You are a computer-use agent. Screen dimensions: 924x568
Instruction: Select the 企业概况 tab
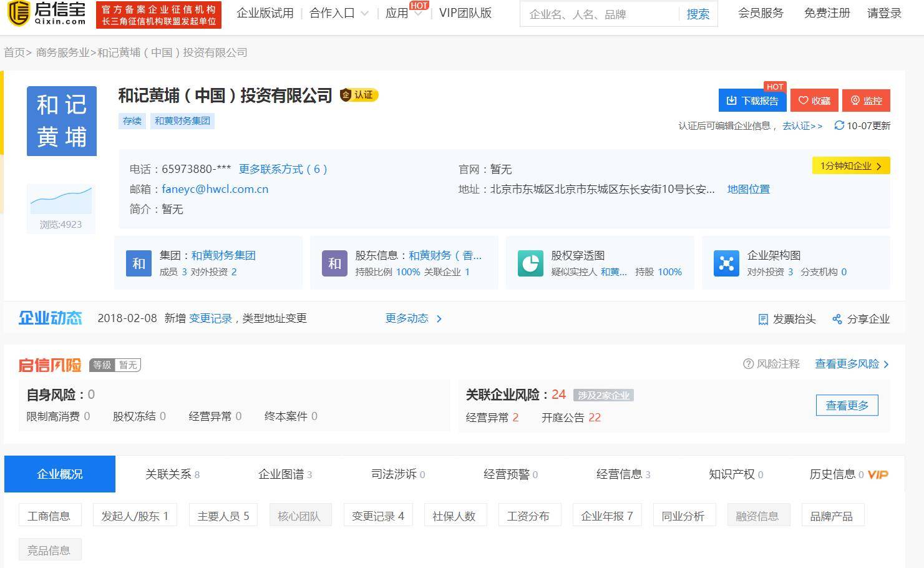pos(60,474)
